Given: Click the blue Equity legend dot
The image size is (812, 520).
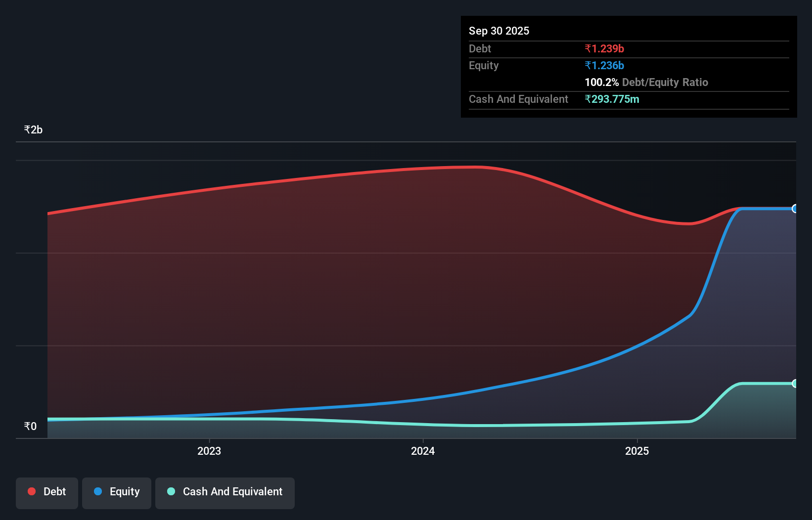Looking at the screenshot, I should coord(97,492).
